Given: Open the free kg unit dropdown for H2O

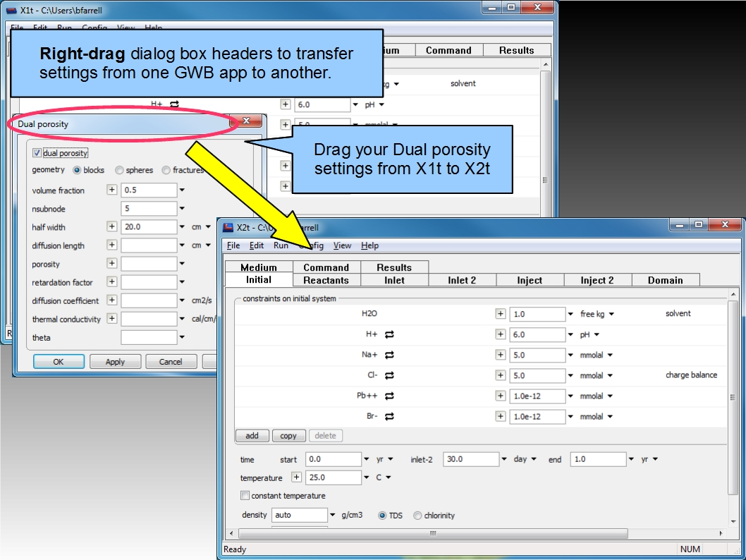Looking at the screenshot, I should tap(611, 314).
